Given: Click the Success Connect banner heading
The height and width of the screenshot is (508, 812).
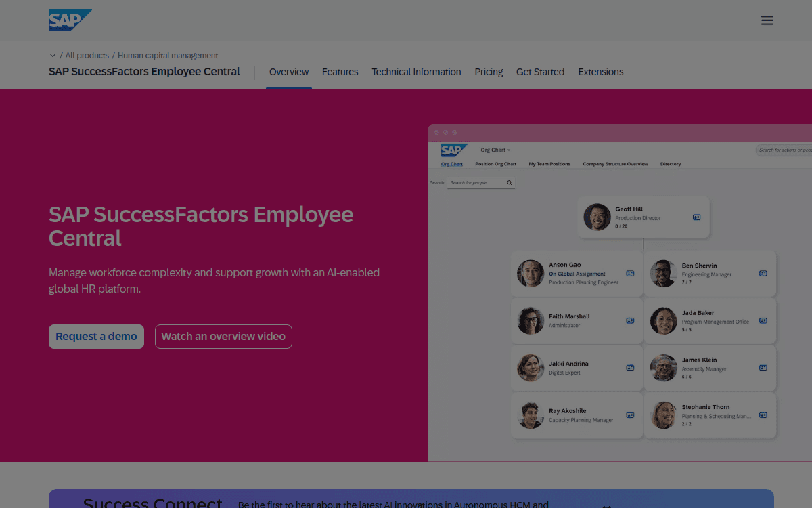Looking at the screenshot, I should (152, 503).
